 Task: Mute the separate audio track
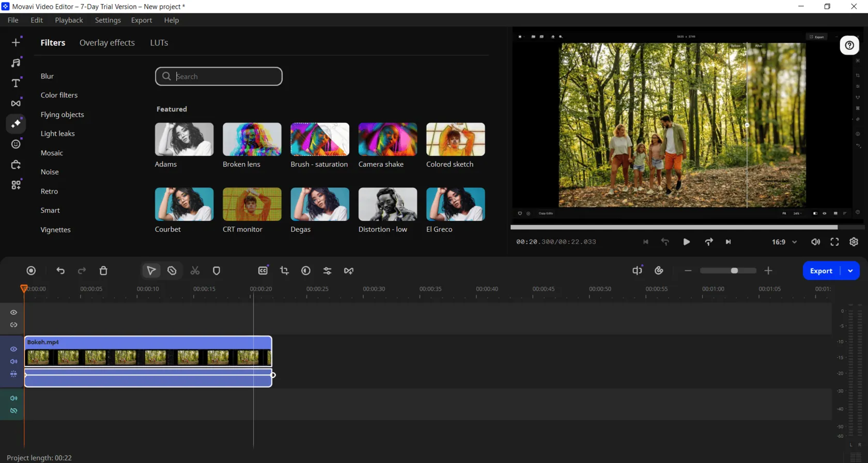[x=14, y=398]
